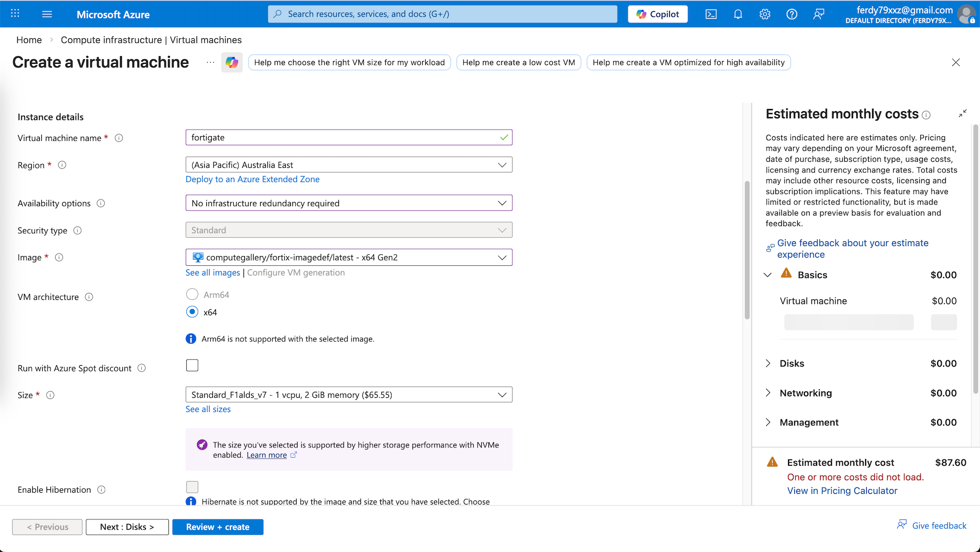The image size is (980, 552).
Task: Click the help question mark icon
Action: point(792,14)
